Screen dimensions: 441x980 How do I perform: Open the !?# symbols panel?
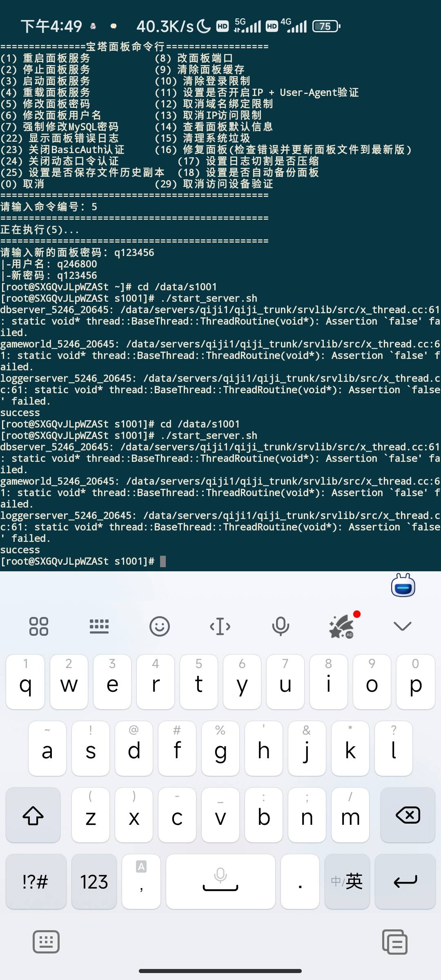(36, 881)
